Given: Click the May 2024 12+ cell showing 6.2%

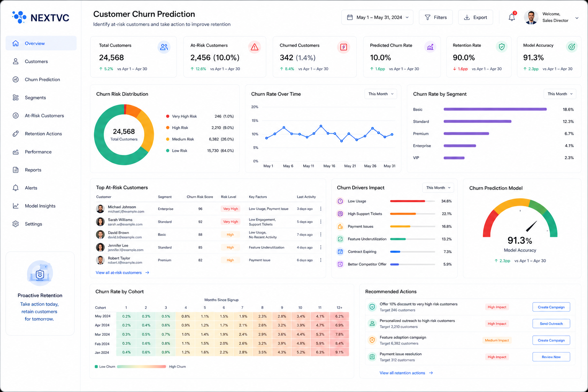Looking at the screenshot, I should click(x=339, y=316).
